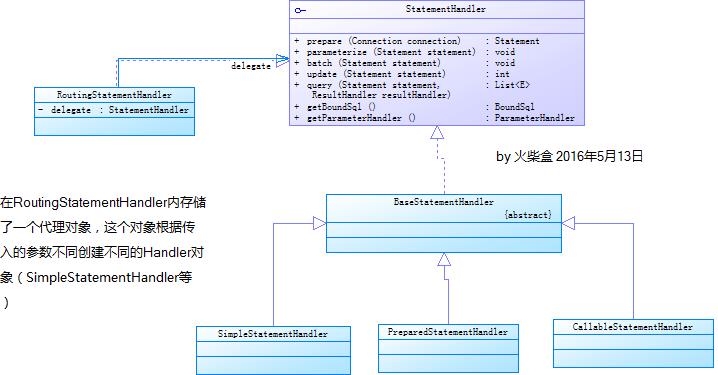The width and height of the screenshot is (718, 375).
Task: Click the delegate association label
Action: point(250,66)
